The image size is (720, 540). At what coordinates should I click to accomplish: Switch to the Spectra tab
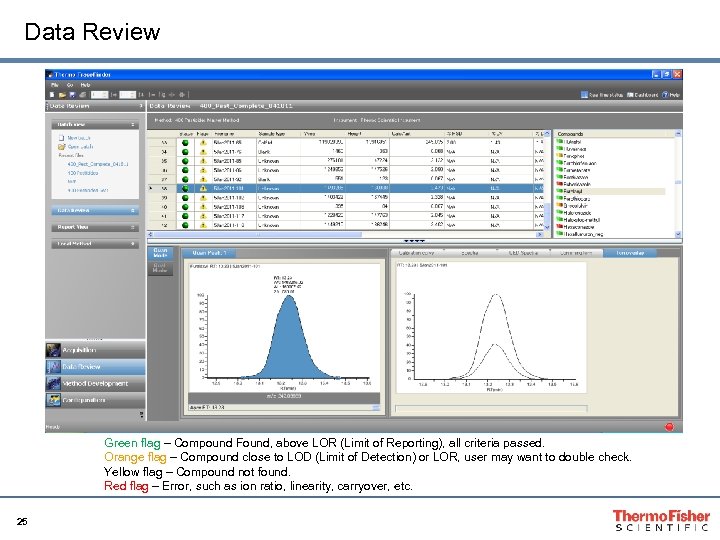[470, 253]
